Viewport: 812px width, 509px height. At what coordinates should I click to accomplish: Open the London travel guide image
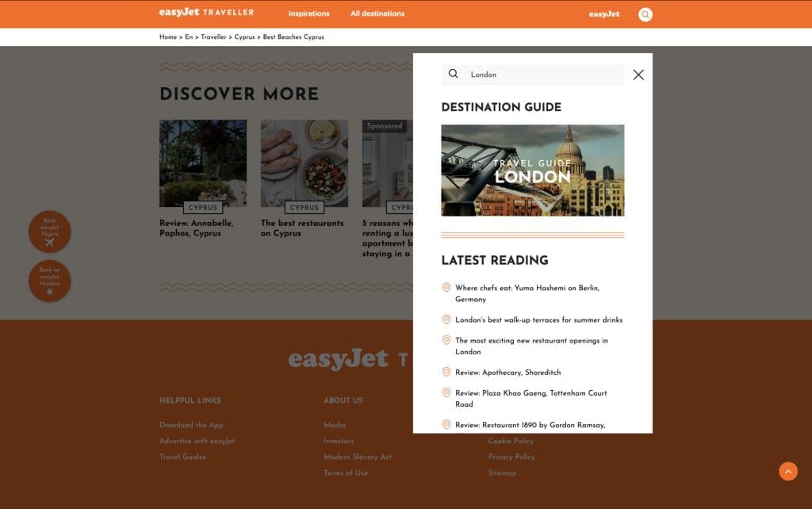(x=532, y=170)
